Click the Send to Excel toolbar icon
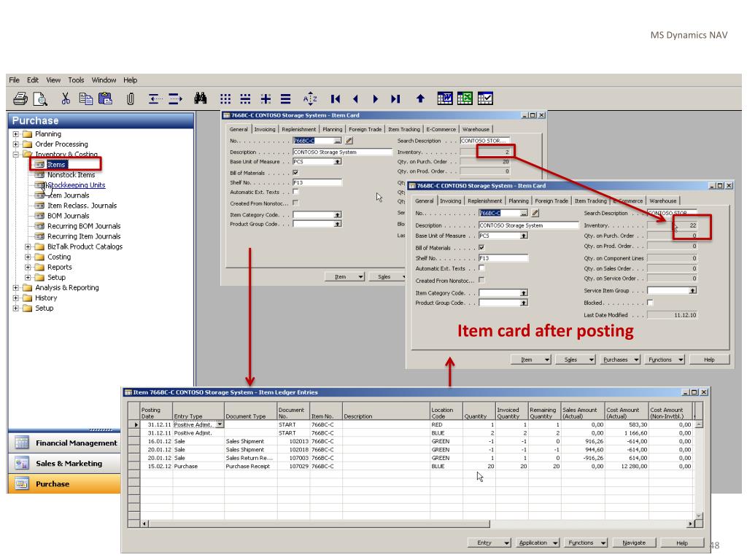The height and width of the screenshot is (560, 747). 465,98
